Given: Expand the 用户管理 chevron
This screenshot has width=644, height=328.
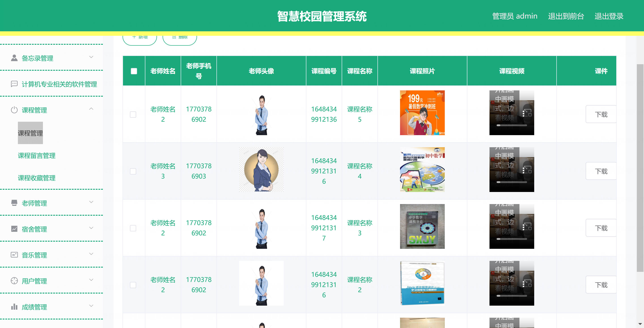Looking at the screenshot, I should 91,280.
